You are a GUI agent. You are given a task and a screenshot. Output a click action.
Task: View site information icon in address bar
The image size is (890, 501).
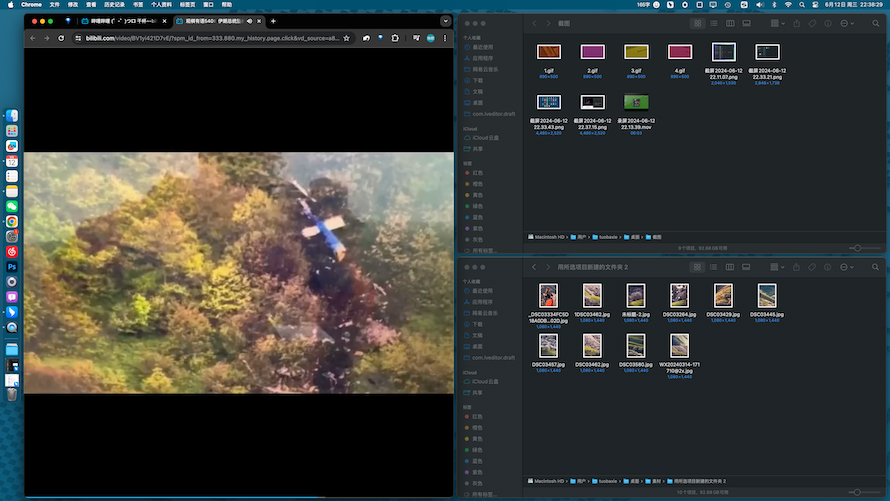[x=78, y=38]
